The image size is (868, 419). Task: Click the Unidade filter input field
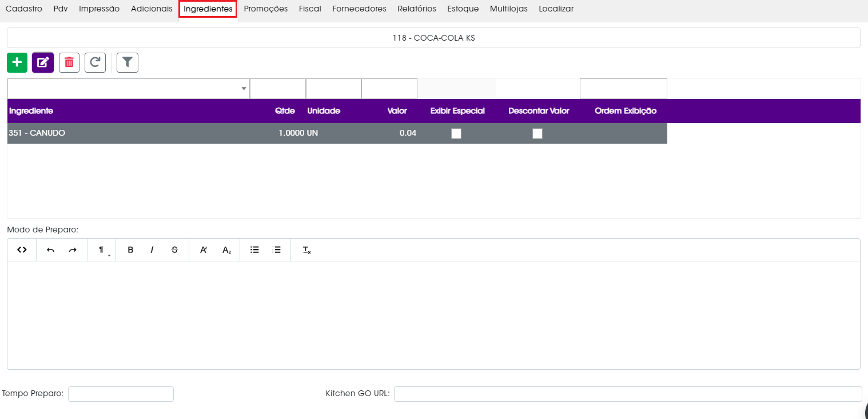pyautogui.click(x=333, y=89)
